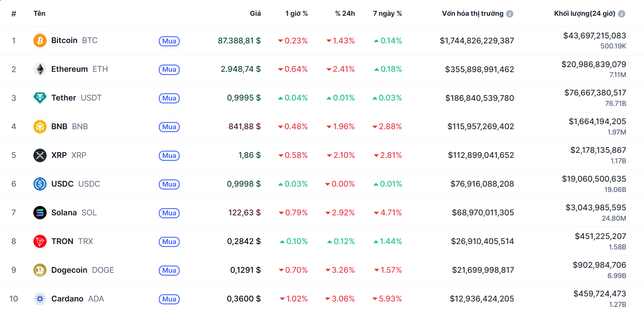Click Dogecoin 24h change 3.26%
The width and height of the screenshot is (644, 309).
click(x=340, y=270)
